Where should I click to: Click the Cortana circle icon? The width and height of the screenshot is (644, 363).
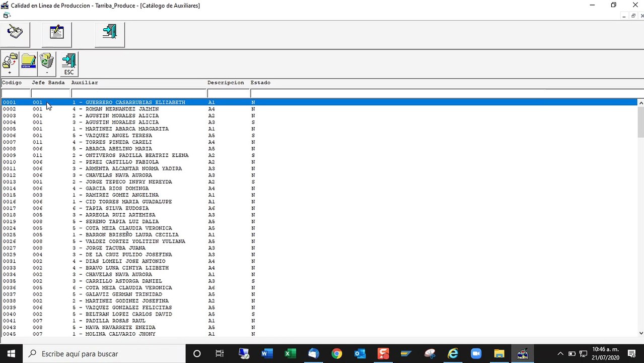point(197,353)
